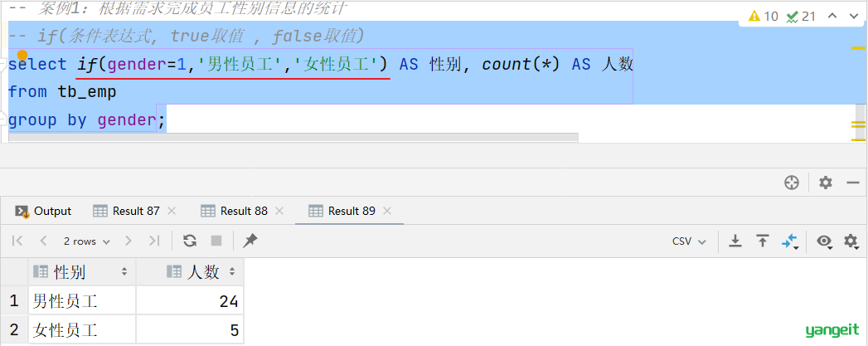Viewport: 868px width, 346px height.
Task: Place cursor on the select keyword
Action: [x=37, y=64]
